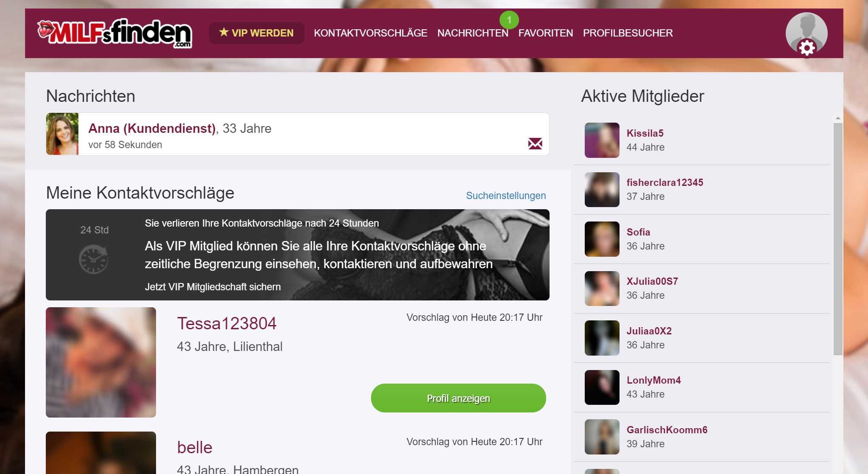Open fisherclara12345 in active members

(665, 182)
